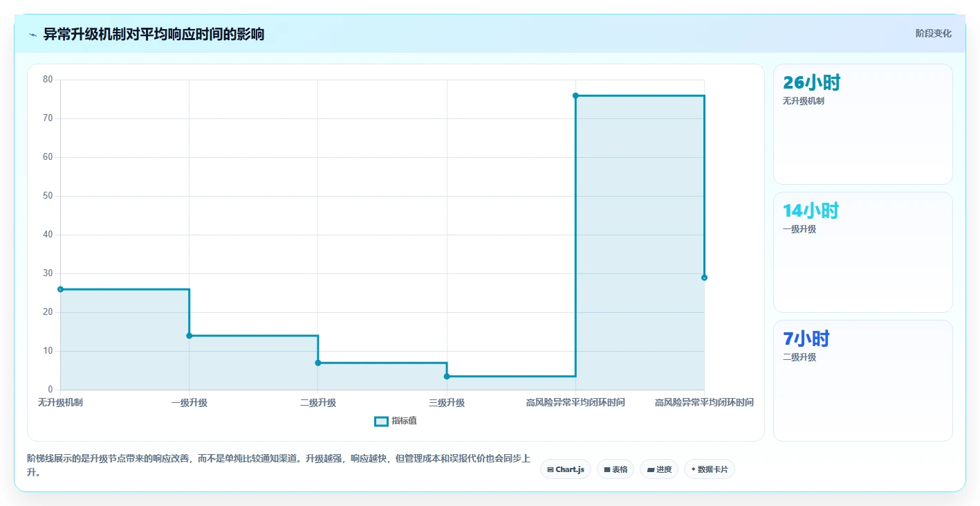
Task: Click the Chart.js tag chip
Action: pos(566,469)
